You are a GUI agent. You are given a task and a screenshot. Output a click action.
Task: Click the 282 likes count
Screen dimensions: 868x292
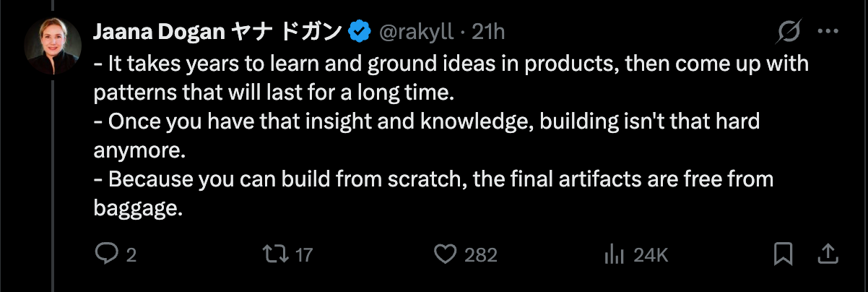coord(480,254)
